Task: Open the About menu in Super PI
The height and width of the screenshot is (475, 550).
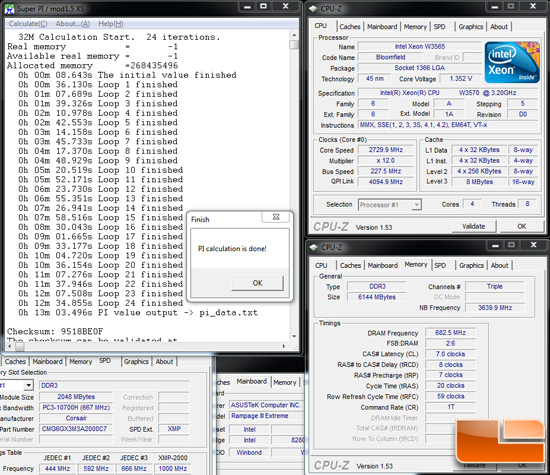Action: click(73, 24)
